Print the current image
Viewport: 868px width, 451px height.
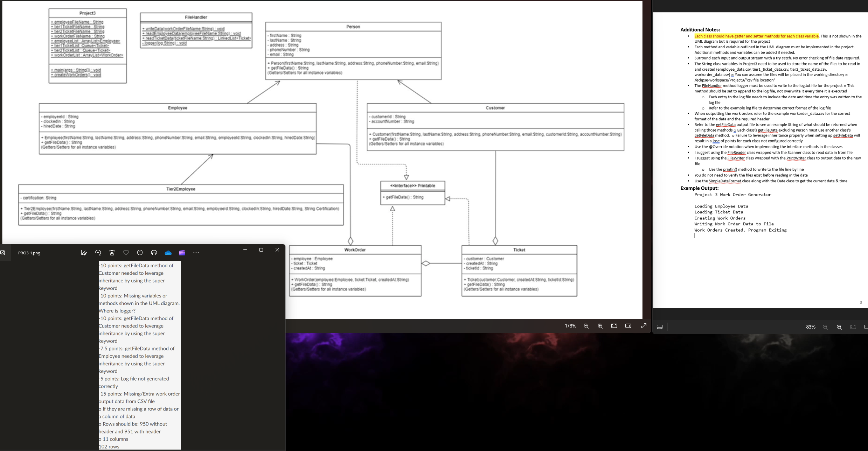coord(154,253)
